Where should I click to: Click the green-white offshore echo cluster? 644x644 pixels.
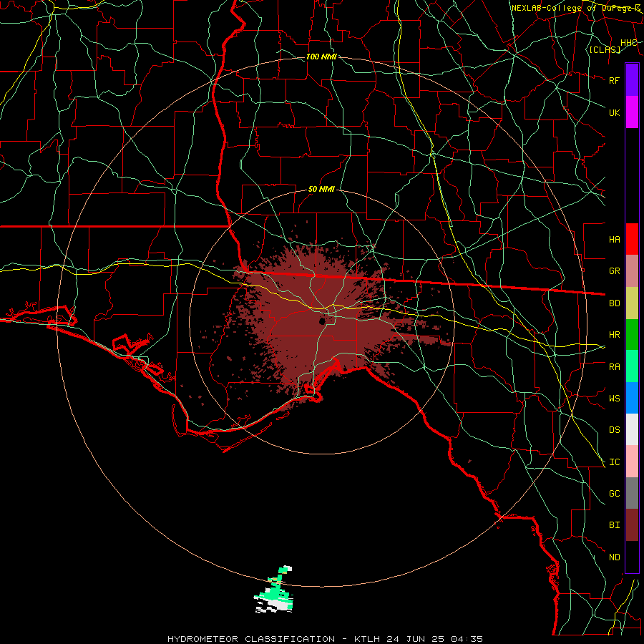274,590
